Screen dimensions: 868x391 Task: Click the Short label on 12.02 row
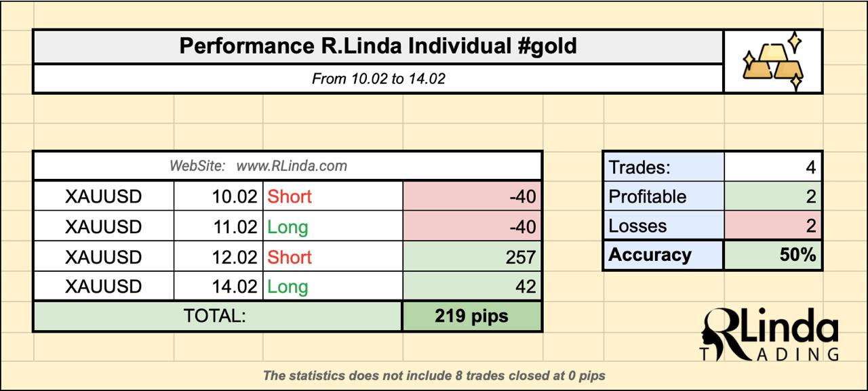[x=290, y=257]
